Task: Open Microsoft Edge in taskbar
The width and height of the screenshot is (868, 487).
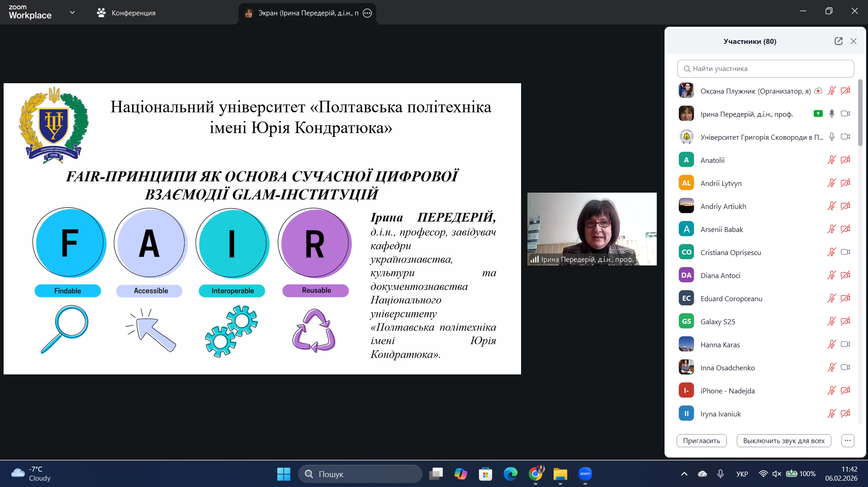Action: (x=511, y=474)
